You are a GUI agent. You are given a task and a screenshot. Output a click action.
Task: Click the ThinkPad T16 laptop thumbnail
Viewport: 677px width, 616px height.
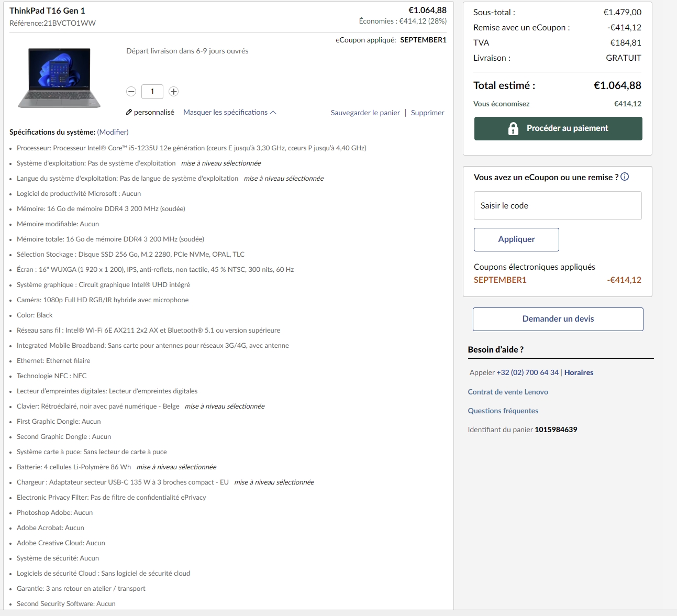[x=59, y=78]
